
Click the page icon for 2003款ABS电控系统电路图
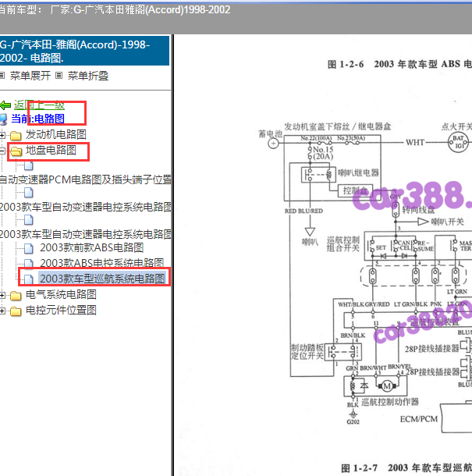[x=29, y=263]
